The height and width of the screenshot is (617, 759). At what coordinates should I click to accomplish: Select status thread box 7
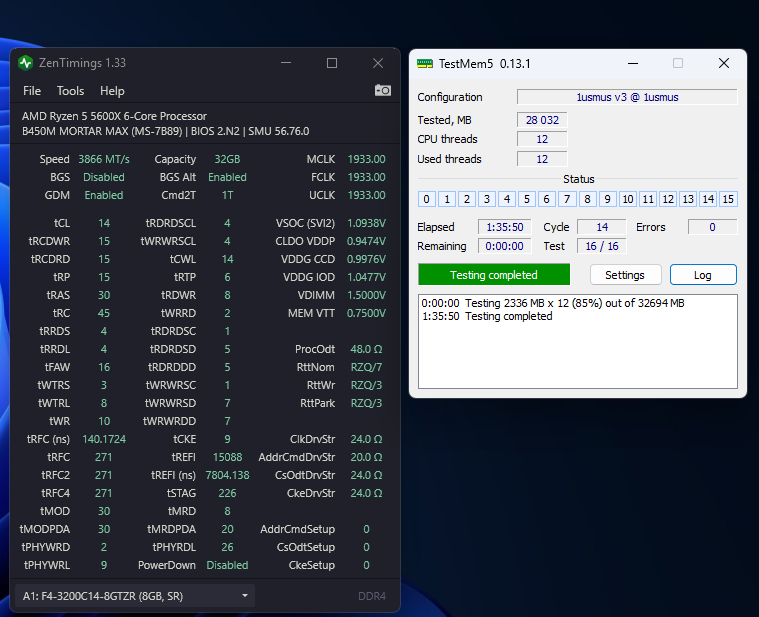[567, 199]
